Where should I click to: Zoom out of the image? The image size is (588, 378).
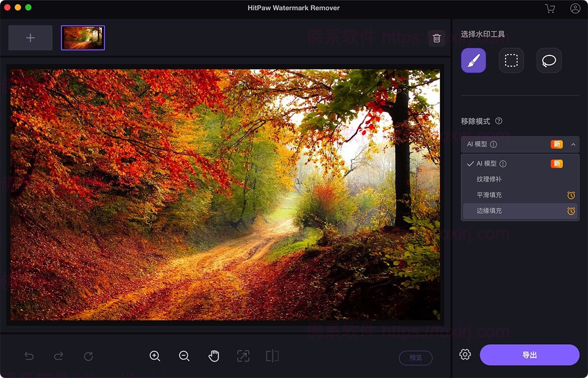184,356
